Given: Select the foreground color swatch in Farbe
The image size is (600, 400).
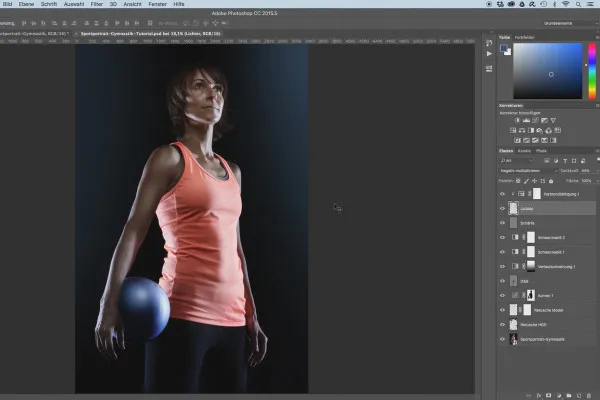Looking at the screenshot, I should (x=504, y=48).
